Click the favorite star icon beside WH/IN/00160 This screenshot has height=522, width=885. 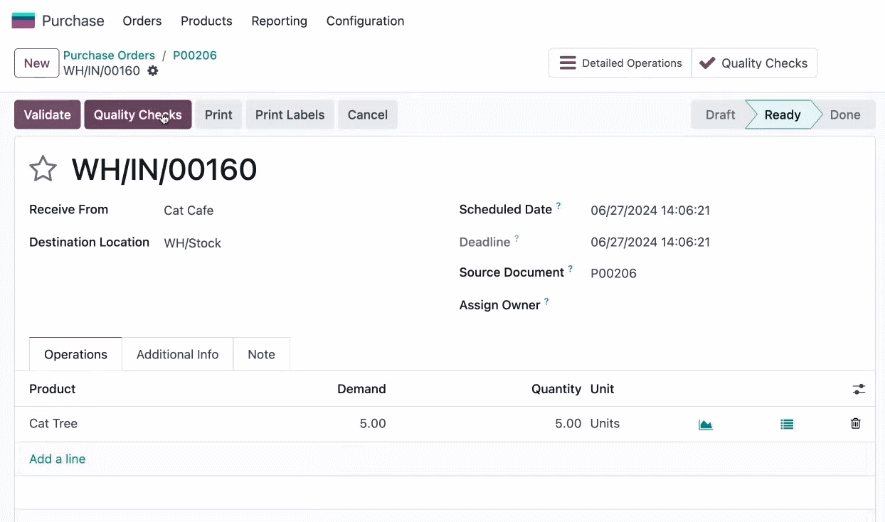(43, 169)
